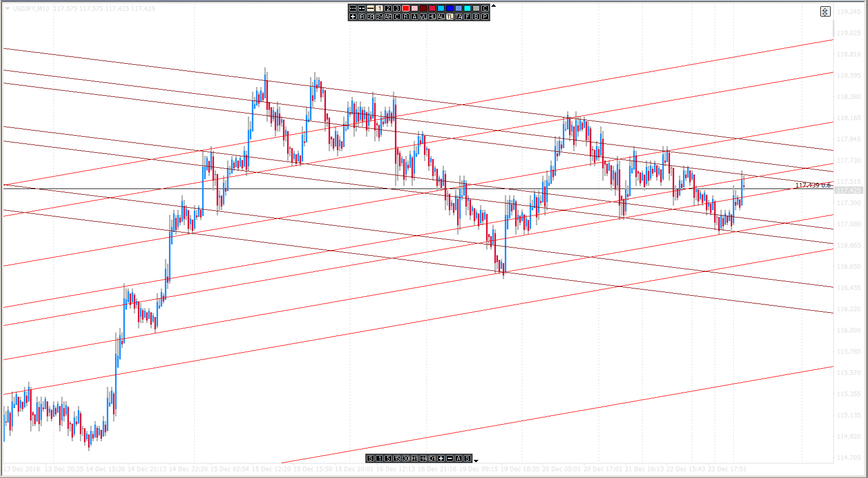Click the SY drawing tool button
The width and height of the screenshot is (868, 478).
pyautogui.click(x=379, y=17)
